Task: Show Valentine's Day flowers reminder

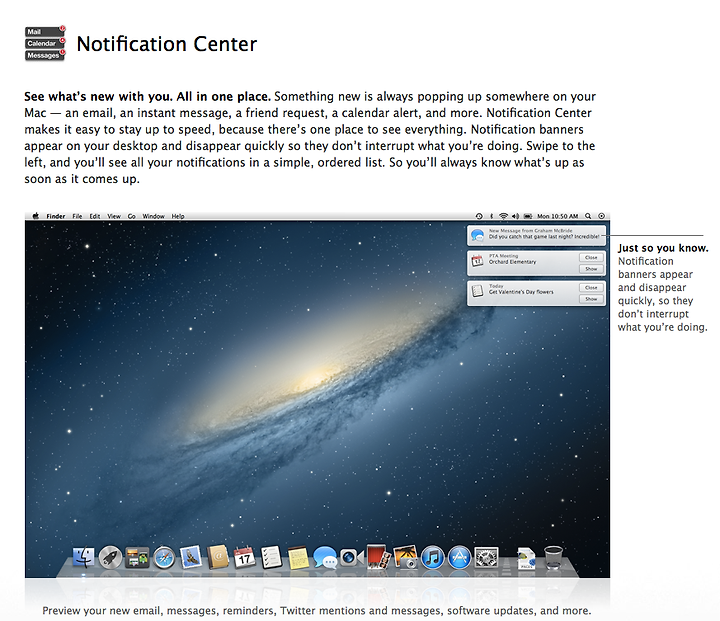Action: [591, 299]
